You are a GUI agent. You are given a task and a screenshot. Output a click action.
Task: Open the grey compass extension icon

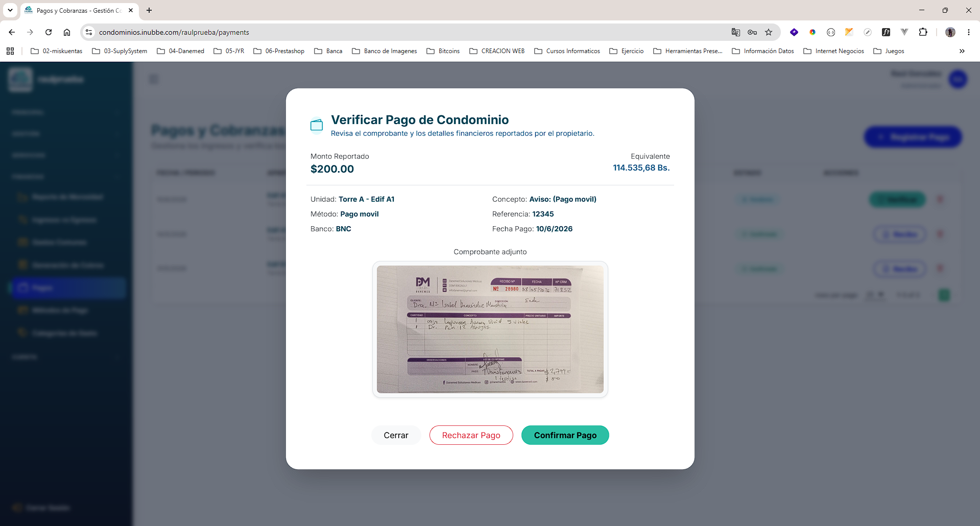[x=868, y=32]
